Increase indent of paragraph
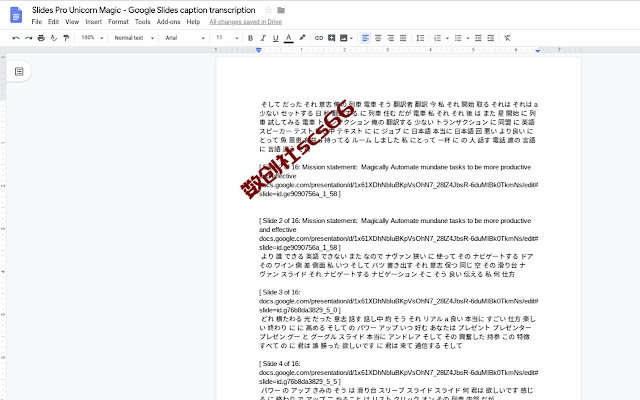 click(491, 38)
